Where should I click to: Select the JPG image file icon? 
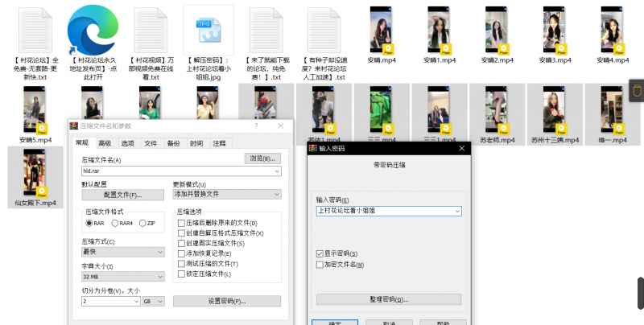(x=208, y=29)
